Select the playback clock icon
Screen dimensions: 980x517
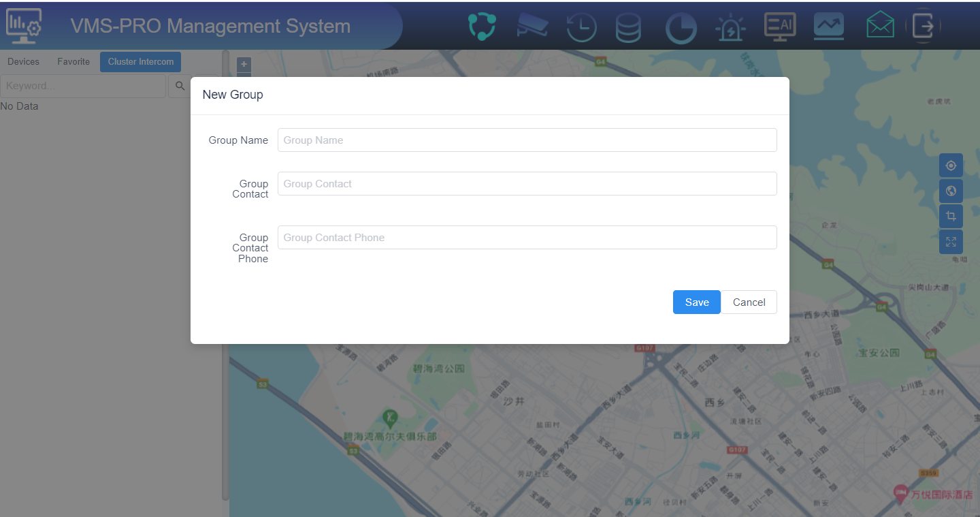click(581, 25)
